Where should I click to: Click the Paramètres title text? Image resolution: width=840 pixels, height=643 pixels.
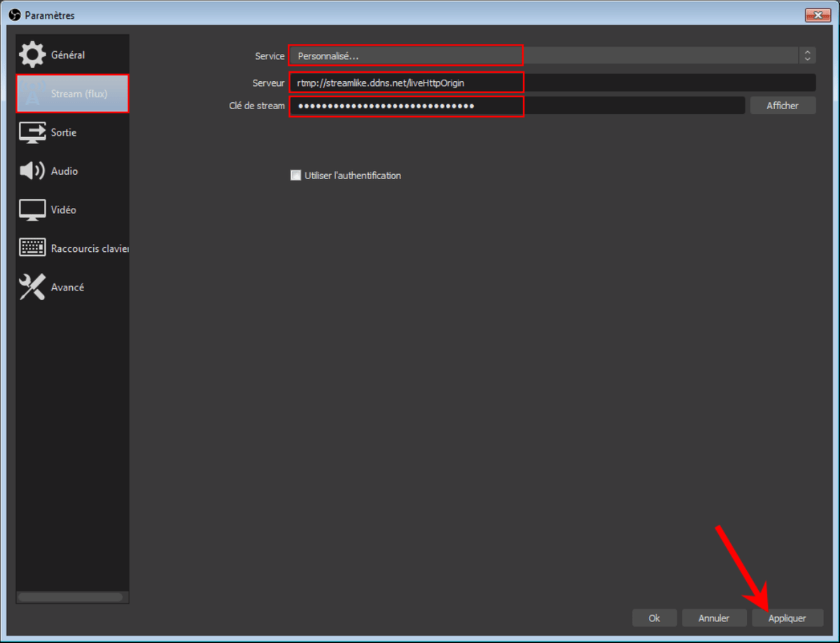coord(50,15)
